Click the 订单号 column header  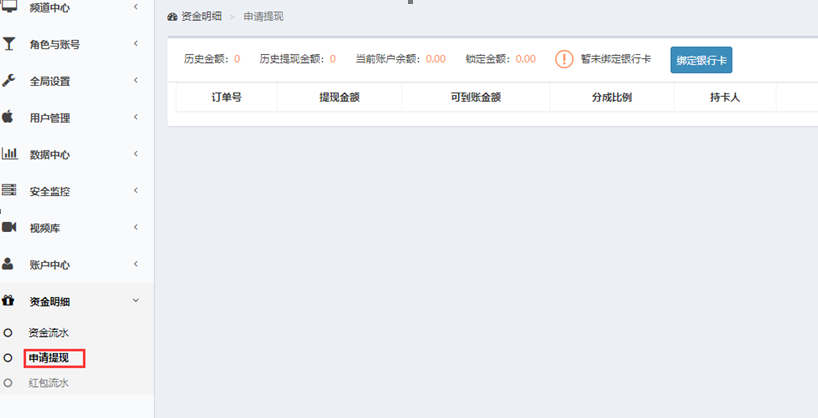pyautogui.click(x=226, y=97)
